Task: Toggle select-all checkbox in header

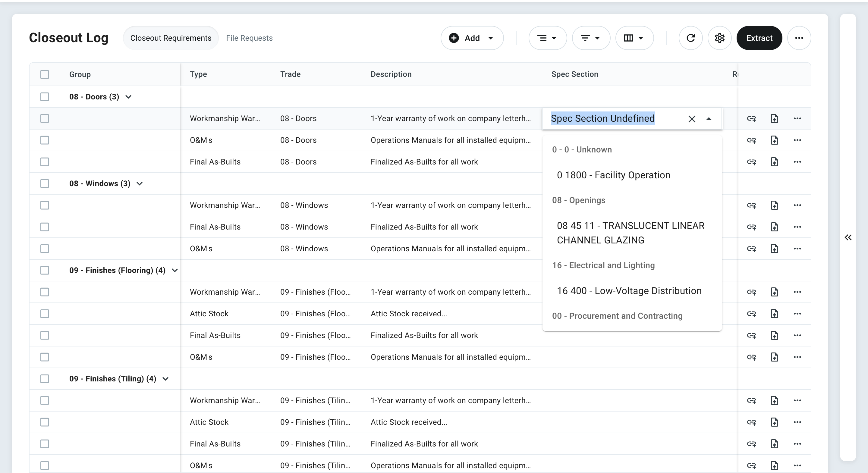Action: click(45, 74)
